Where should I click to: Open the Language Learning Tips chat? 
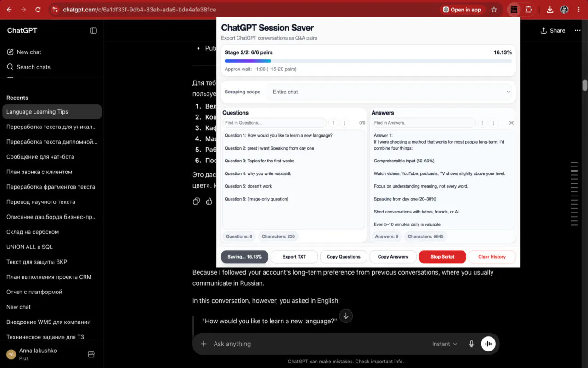(52, 112)
